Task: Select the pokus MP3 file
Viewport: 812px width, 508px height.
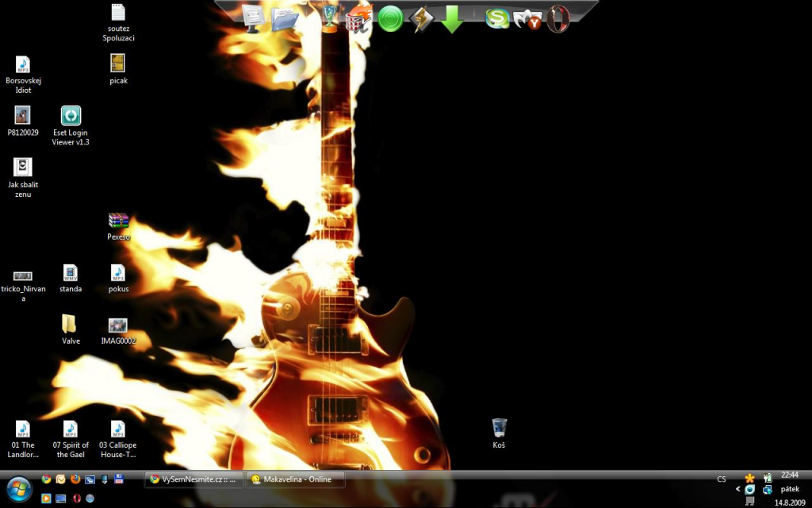Action: coord(119,279)
